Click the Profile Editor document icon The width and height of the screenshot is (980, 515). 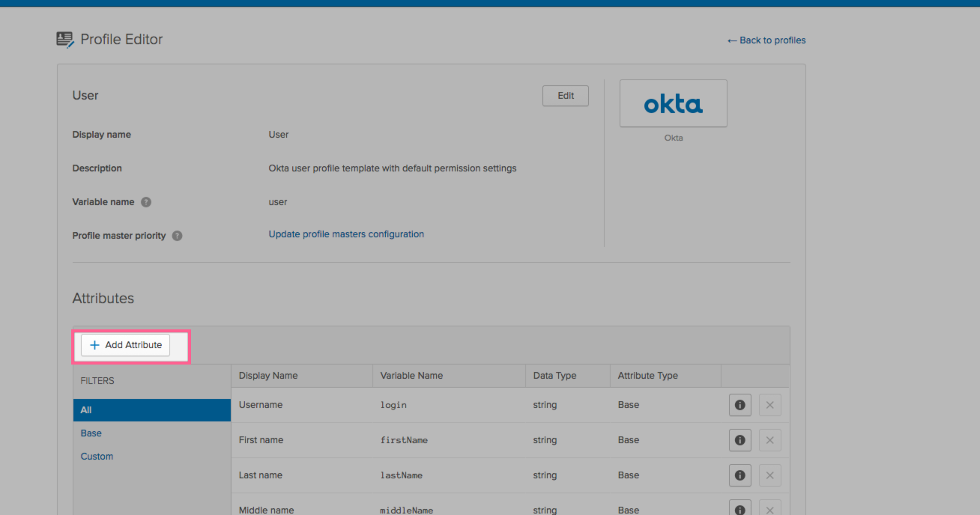(65, 38)
